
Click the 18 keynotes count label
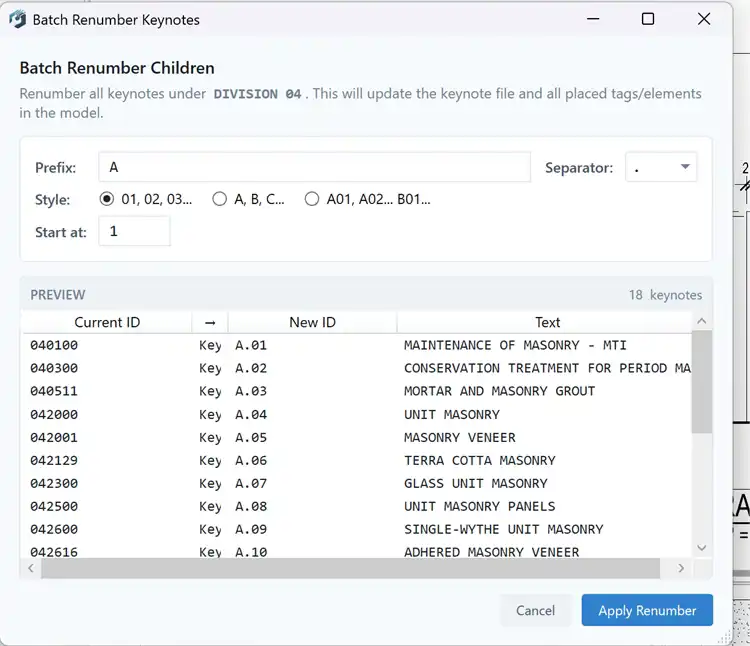pyautogui.click(x=665, y=295)
